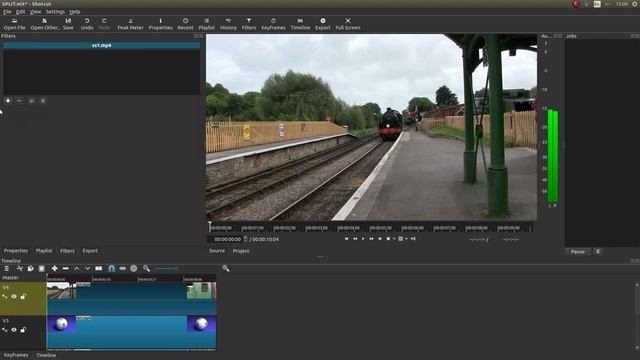The image size is (640, 360).
Task: Hide the bottom V1 track with its eye icon
Action: click(x=14, y=329)
